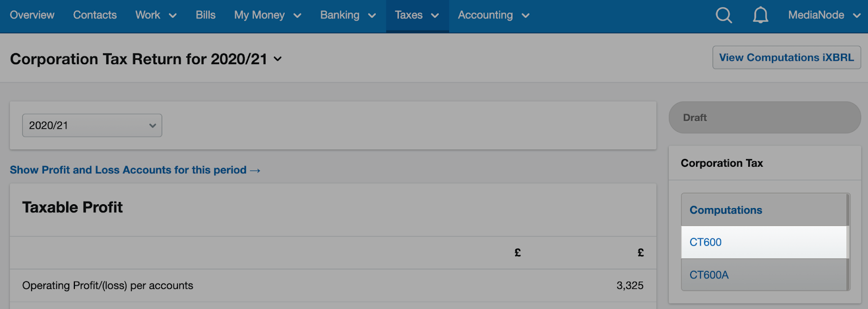
Task: Expand the My Money menu
Action: [267, 15]
